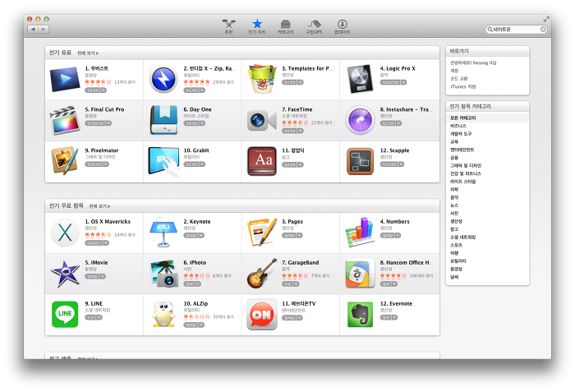Open the iPhoto app icon
This screenshot has width=575, height=392.
point(163,274)
